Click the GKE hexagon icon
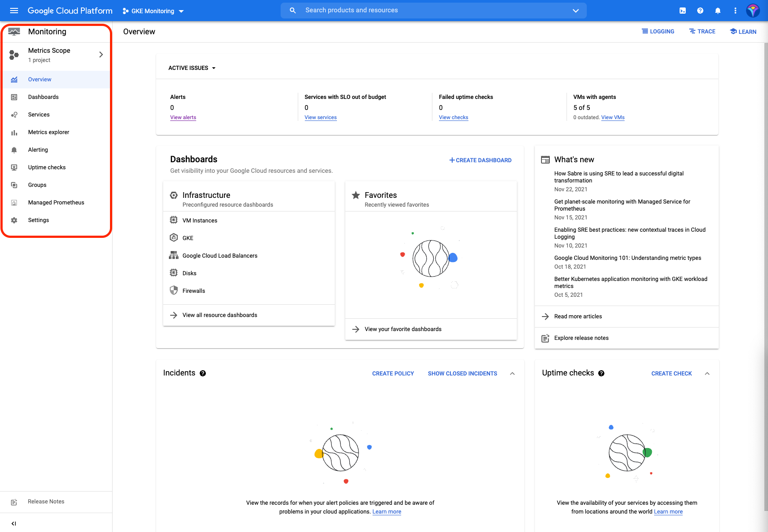768x532 pixels. click(x=174, y=237)
